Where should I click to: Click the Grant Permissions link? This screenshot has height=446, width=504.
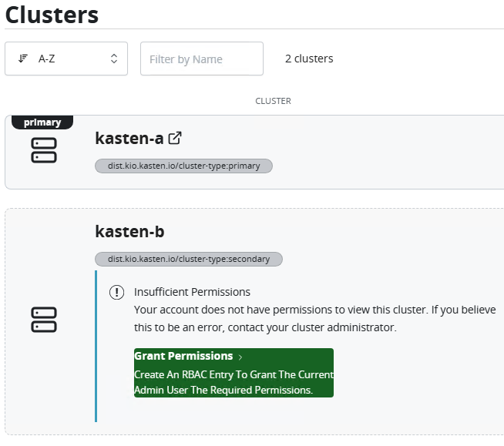point(183,356)
